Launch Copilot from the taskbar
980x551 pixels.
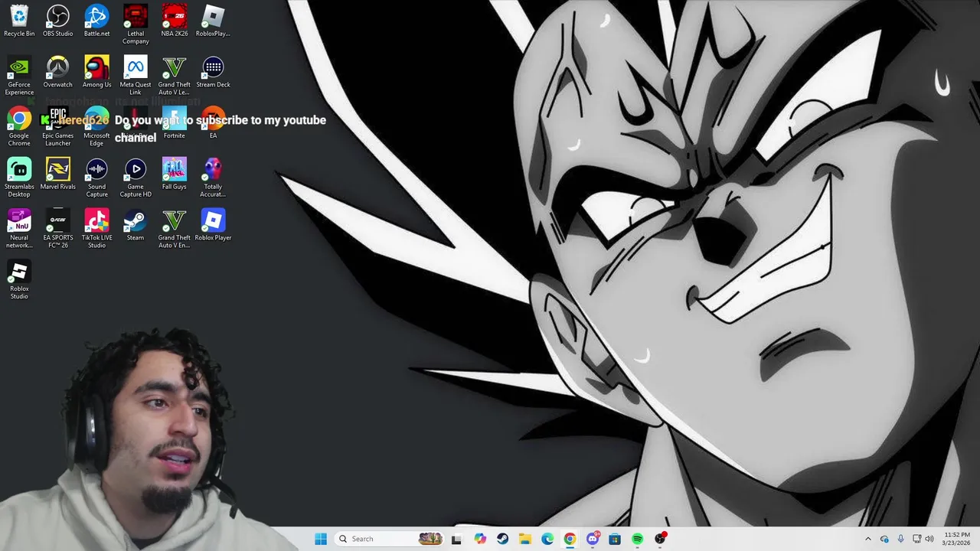[x=480, y=539]
